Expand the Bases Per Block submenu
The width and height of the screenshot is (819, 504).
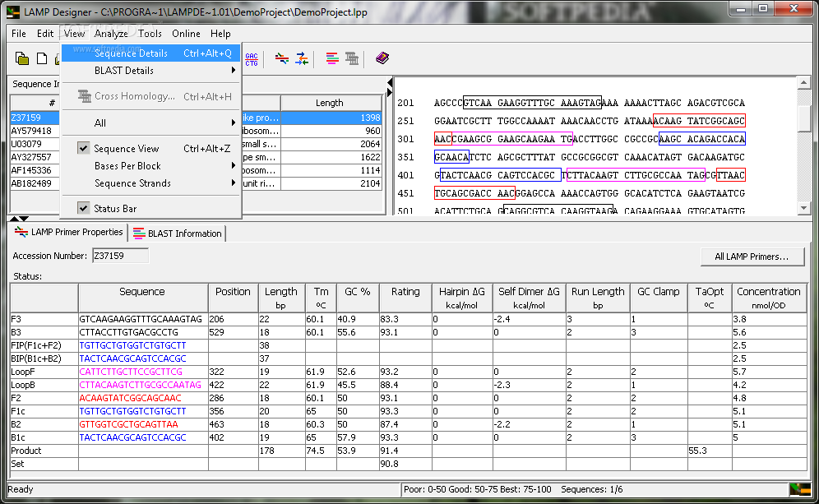tap(151, 166)
